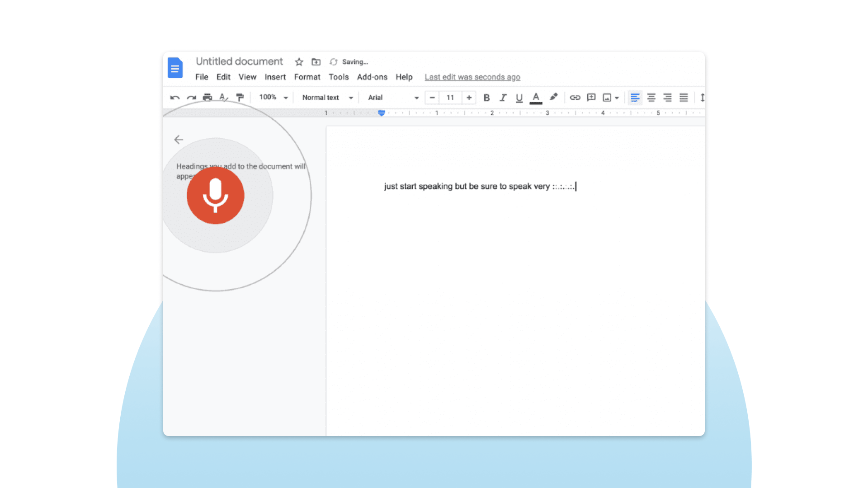Click the highlight color marker icon
Viewport: 868px width, 488px height.
point(553,97)
